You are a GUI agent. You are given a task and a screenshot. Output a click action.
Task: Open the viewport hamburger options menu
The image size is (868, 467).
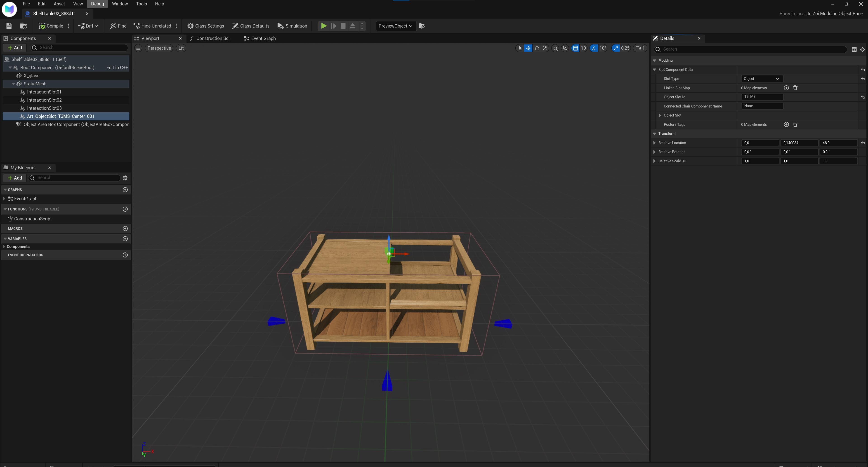138,48
